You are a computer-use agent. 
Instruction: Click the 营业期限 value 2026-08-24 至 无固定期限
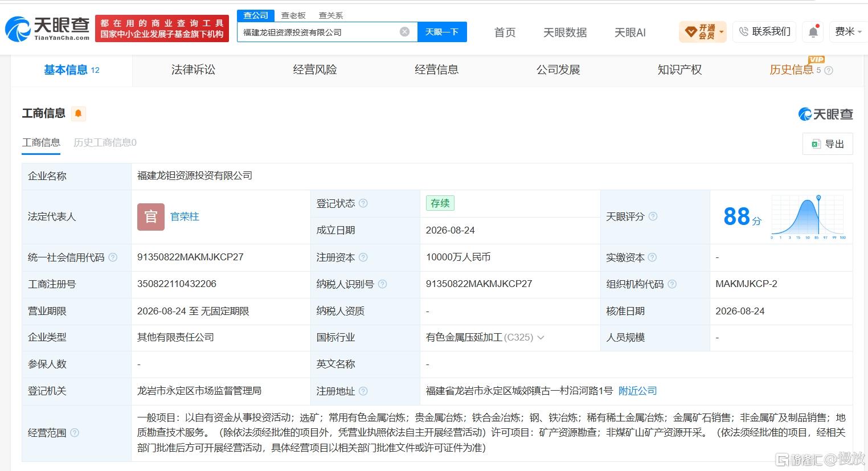click(x=193, y=311)
